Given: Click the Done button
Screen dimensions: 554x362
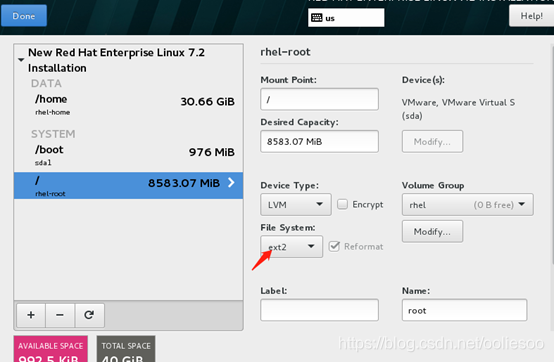Looking at the screenshot, I should point(24,16).
